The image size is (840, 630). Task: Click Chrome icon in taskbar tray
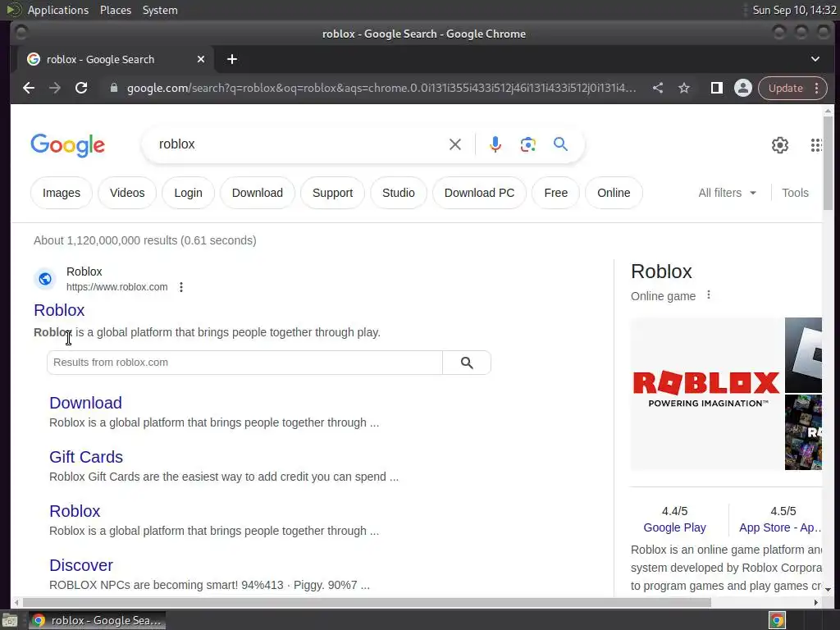(x=778, y=621)
